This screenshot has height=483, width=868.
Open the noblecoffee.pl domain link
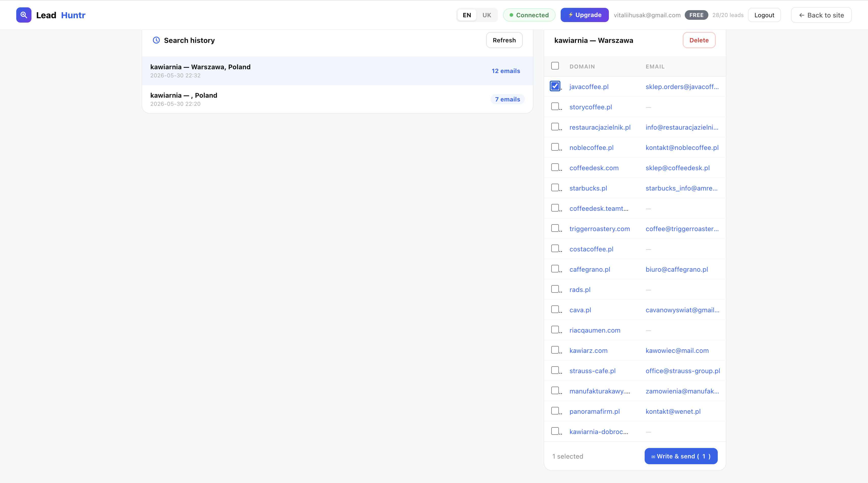coord(591,148)
